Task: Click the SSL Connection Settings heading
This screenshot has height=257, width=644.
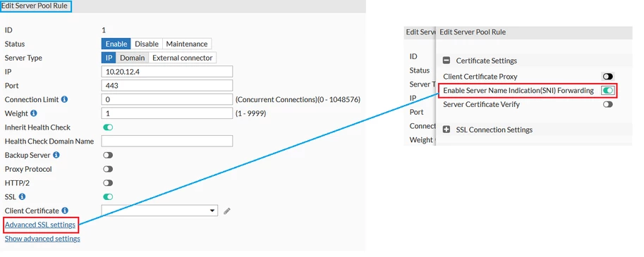Action: [x=494, y=130]
